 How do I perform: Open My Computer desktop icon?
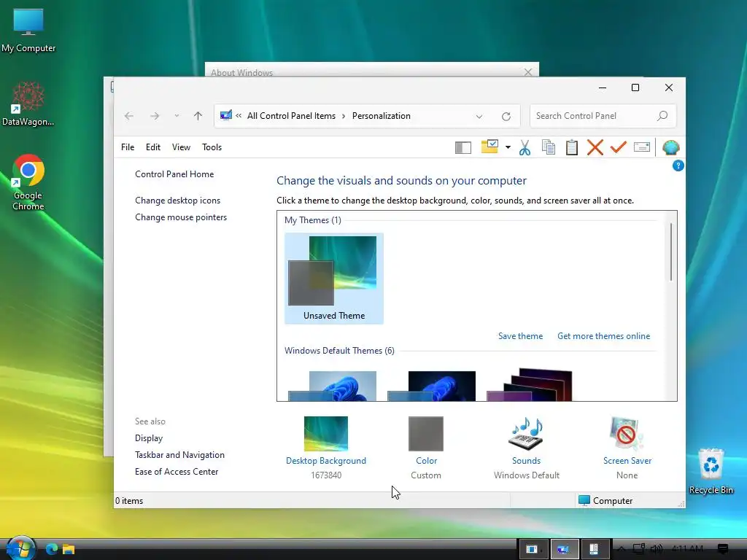[28, 30]
